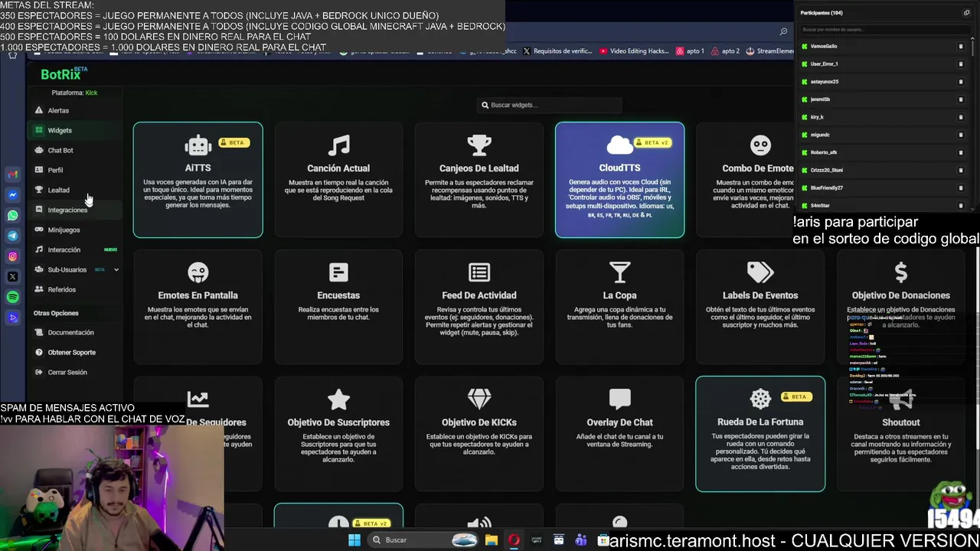Click the BotRix logo
980x551 pixels.
pos(63,74)
